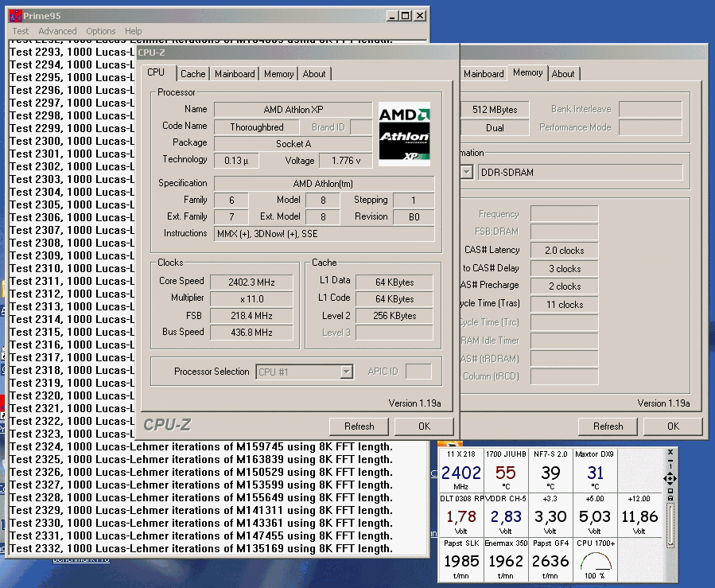Click OK in the rear CPU-Z Memory window
Screen dimensions: 715x588
coord(673,426)
